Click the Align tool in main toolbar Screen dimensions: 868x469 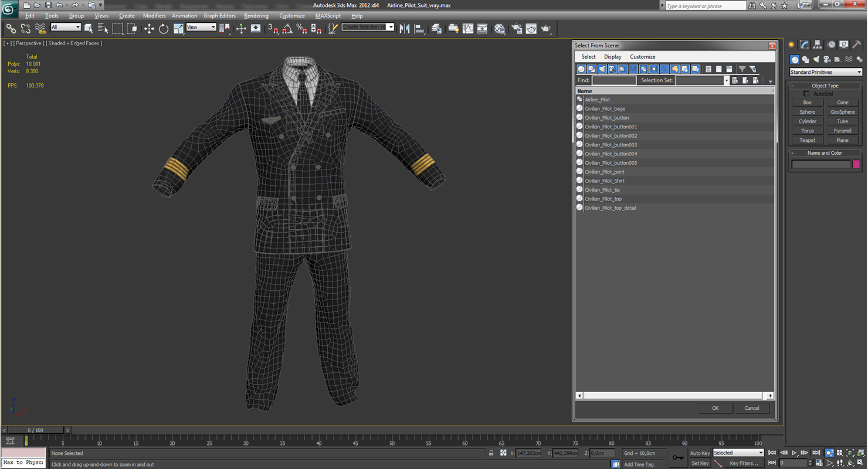[x=419, y=28]
